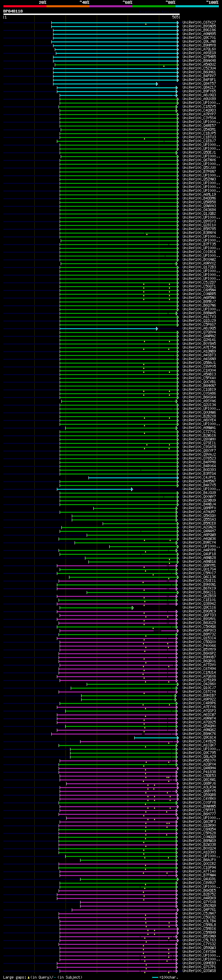The height and width of the screenshot is (980, 222).
Task: Select label UniRef100_Q84T57
Action: click(x=199, y=84)
